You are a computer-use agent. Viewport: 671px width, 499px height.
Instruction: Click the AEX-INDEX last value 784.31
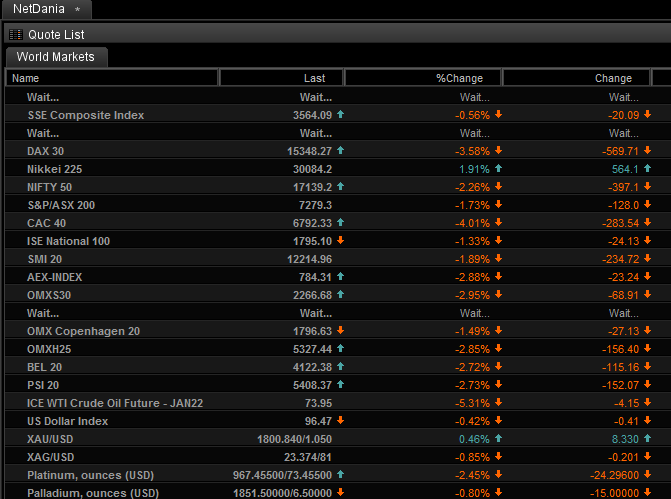coord(315,277)
